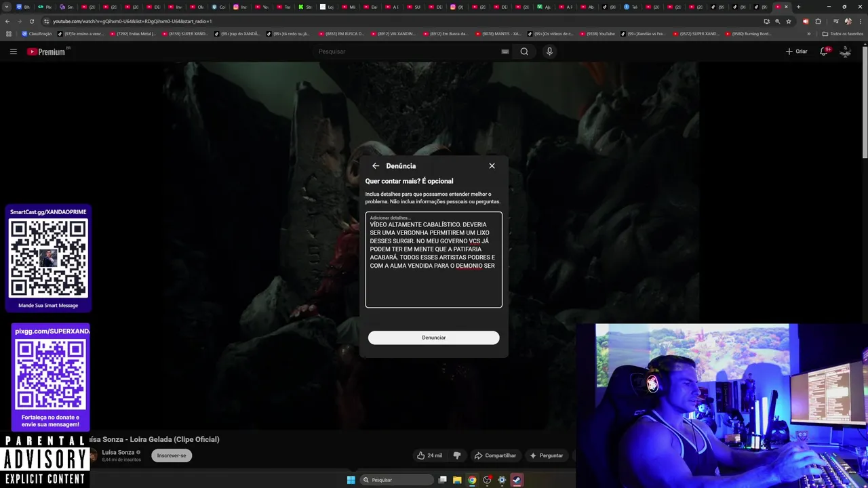Go back in the Denúncia dialog
The image size is (868, 488).
coord(376,166)
